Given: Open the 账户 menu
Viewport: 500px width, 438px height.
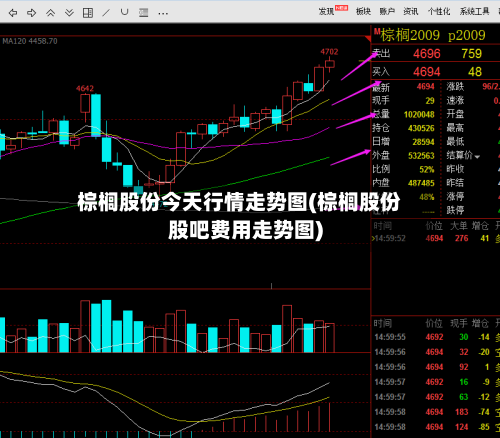Looking at the screenshot, I should (x=387, y=12).
